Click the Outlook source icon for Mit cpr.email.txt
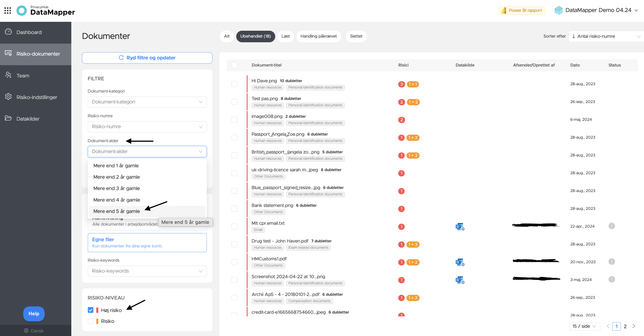Screen dimensions: 644x336 (460, 227)
